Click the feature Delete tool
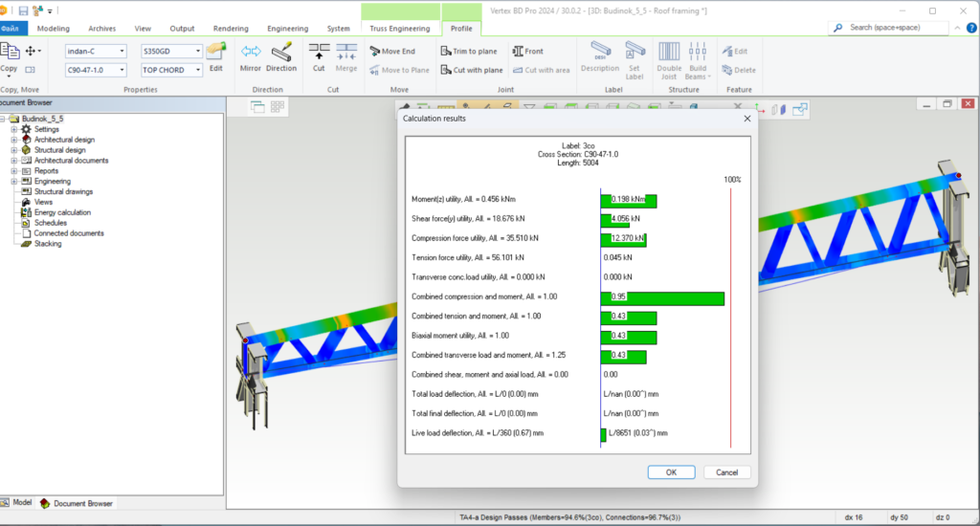Viewport: 980px width, 526px height. tap(739, 70)
